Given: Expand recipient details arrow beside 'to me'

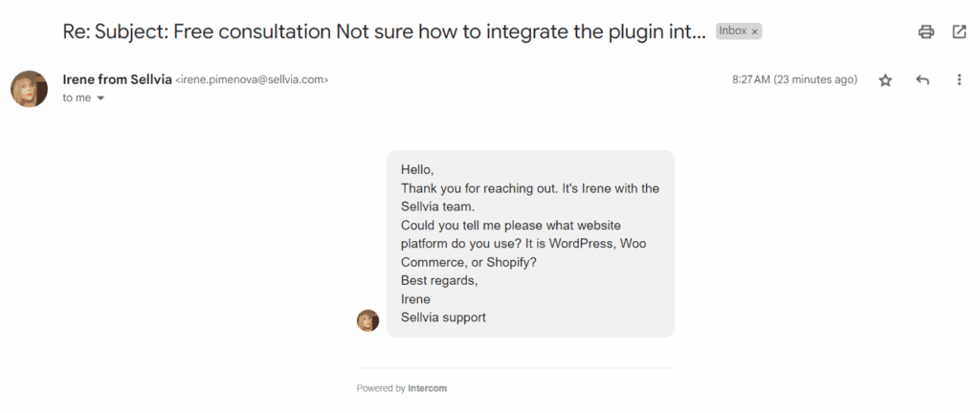Looking at the screenshot, I should (x=100, y=98).
